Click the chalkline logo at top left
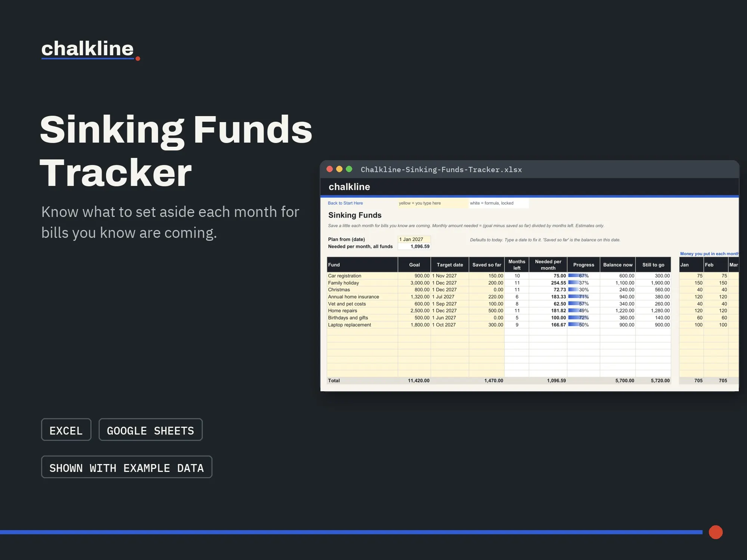Screen dimensions: 747x560 click(x=90, y=50)
